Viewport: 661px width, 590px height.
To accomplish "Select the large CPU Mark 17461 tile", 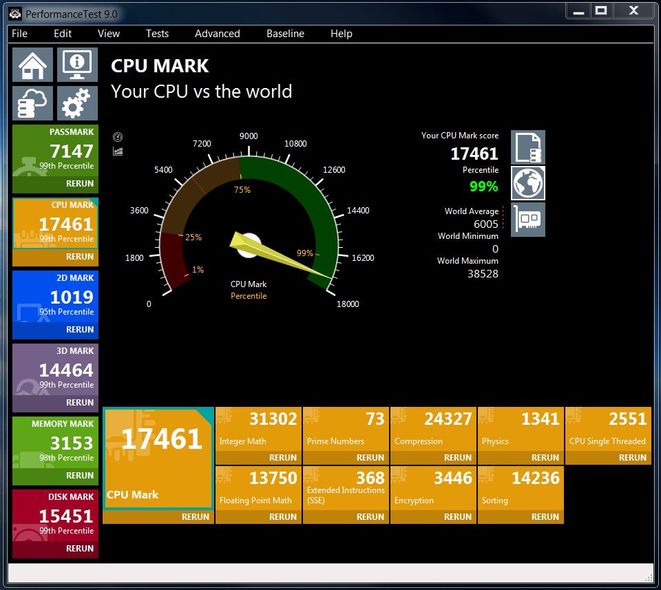I will (x=158, y=458).
